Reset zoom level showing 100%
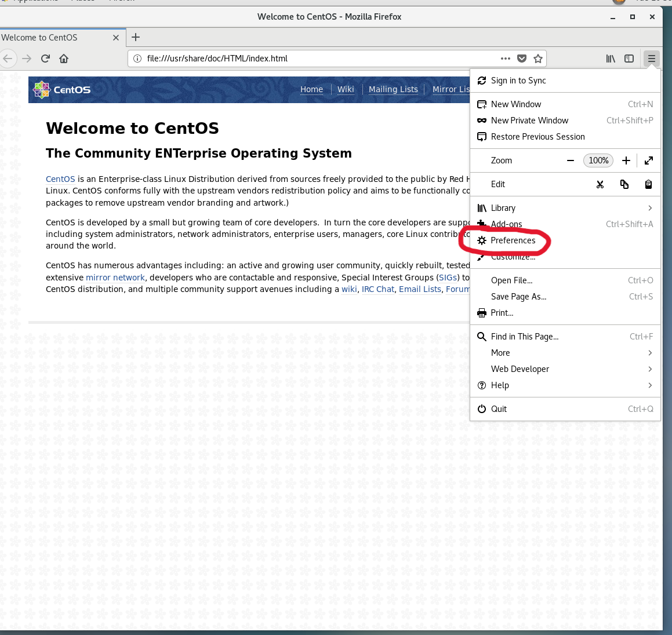Viewport: 672px width, 635px height. [x=598, y=160]
